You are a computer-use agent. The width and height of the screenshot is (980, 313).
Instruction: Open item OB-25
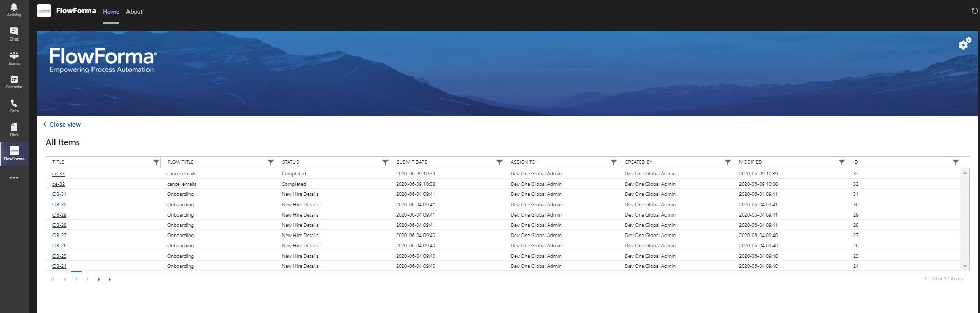pos(59,256)
